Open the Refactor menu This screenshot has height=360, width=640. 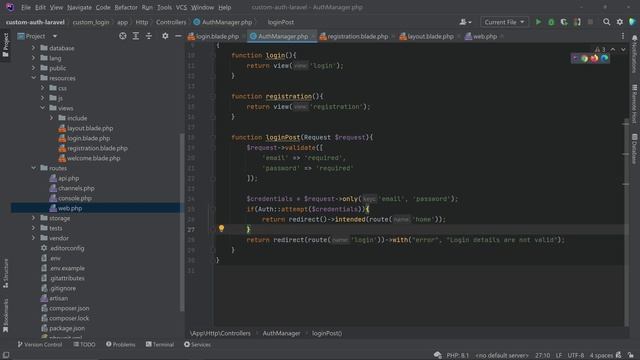click(126, 7)
